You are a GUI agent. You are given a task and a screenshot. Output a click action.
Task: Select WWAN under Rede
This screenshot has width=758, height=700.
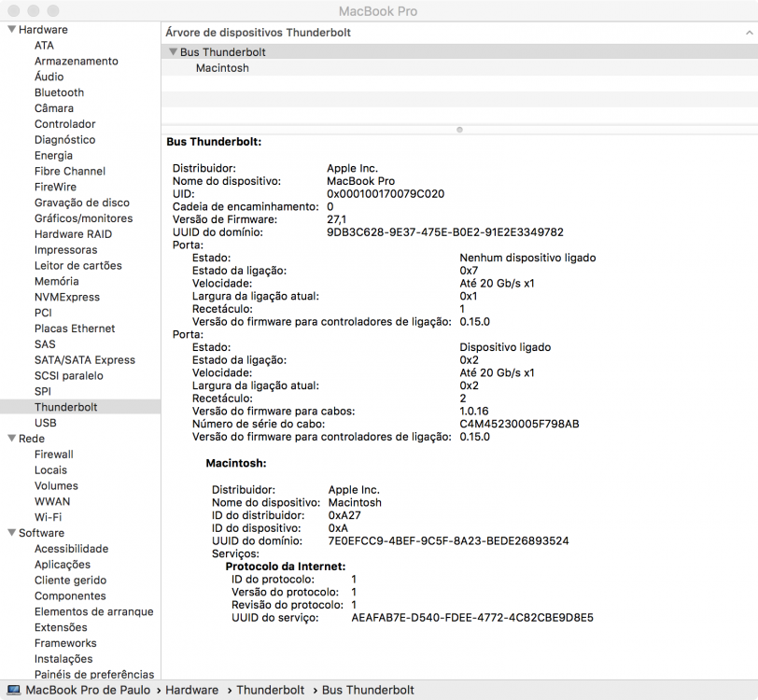pos(52,501)
